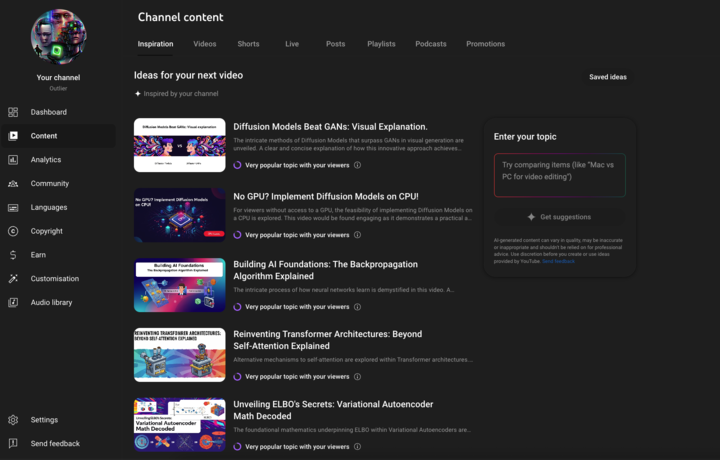Open the Dashboard icon in sidebar
Viewport: 720px width, 460px height.
pyautogui.click(x=13, y=112)
